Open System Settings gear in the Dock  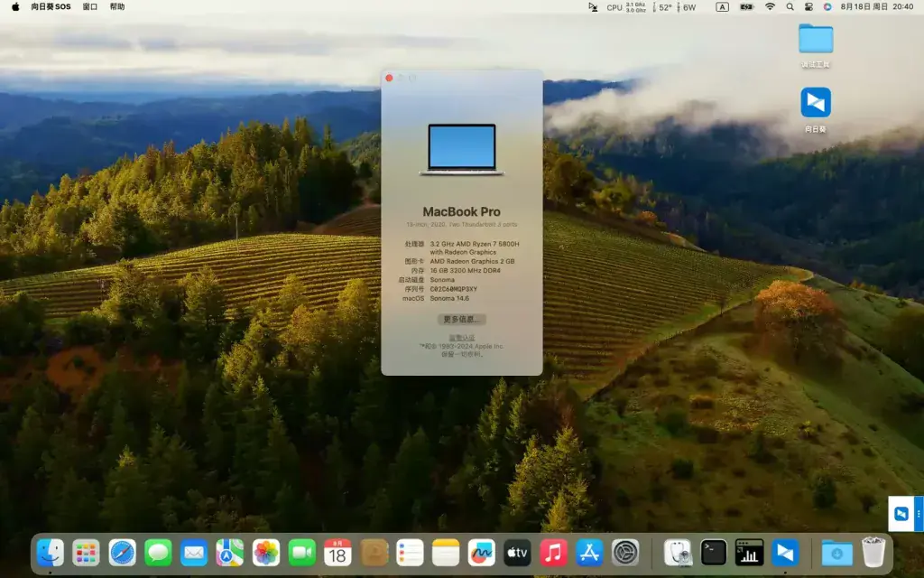(x=625, y=553)
